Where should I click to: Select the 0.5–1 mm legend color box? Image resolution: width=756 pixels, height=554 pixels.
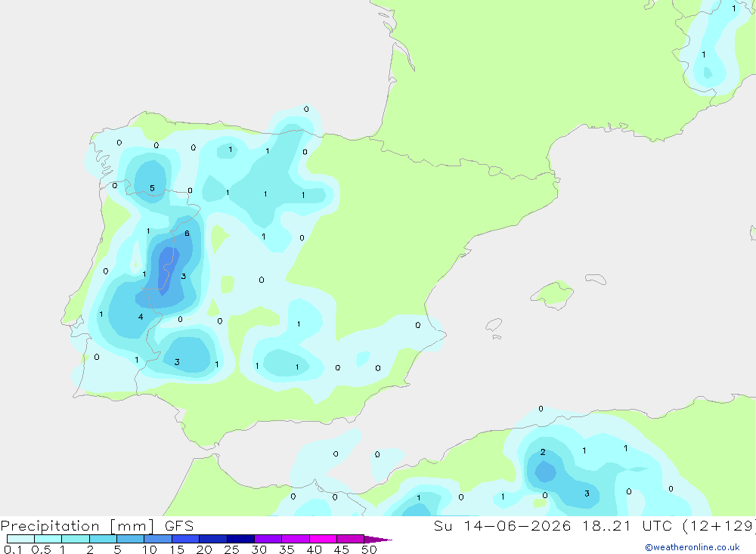point(48,539)
